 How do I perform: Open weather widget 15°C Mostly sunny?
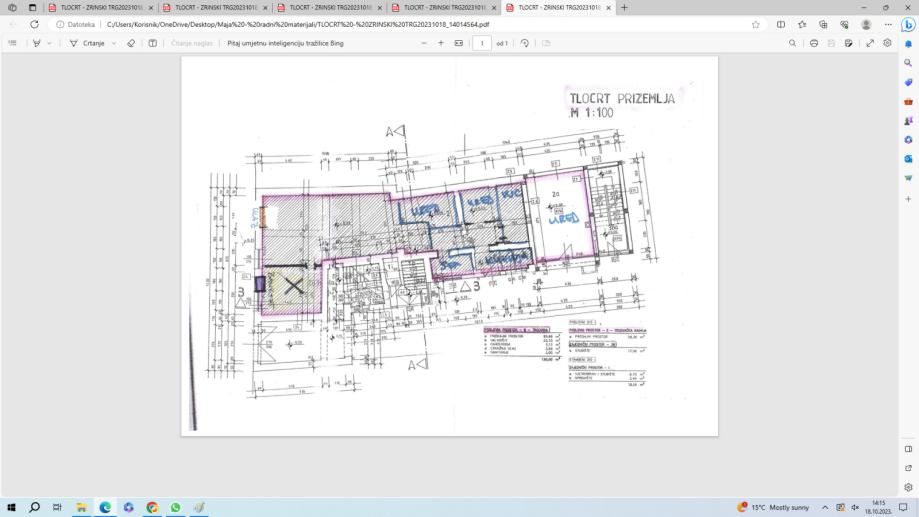[774, 507]
